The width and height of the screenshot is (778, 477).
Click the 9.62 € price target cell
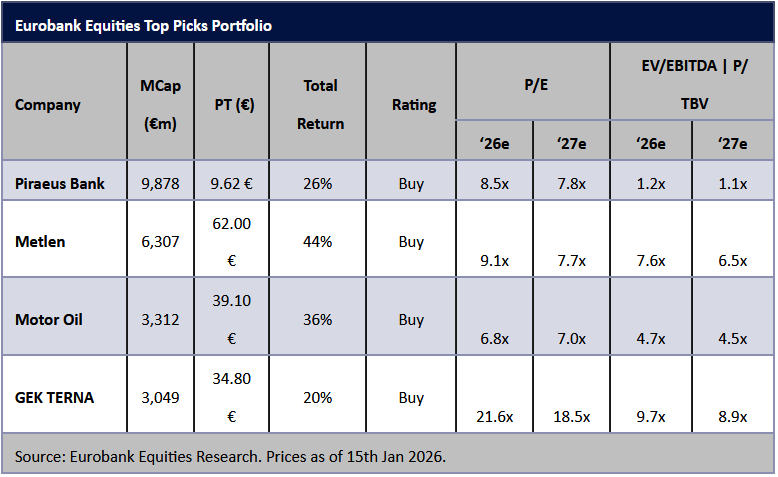pyautogui.click(x=232, y=184)
